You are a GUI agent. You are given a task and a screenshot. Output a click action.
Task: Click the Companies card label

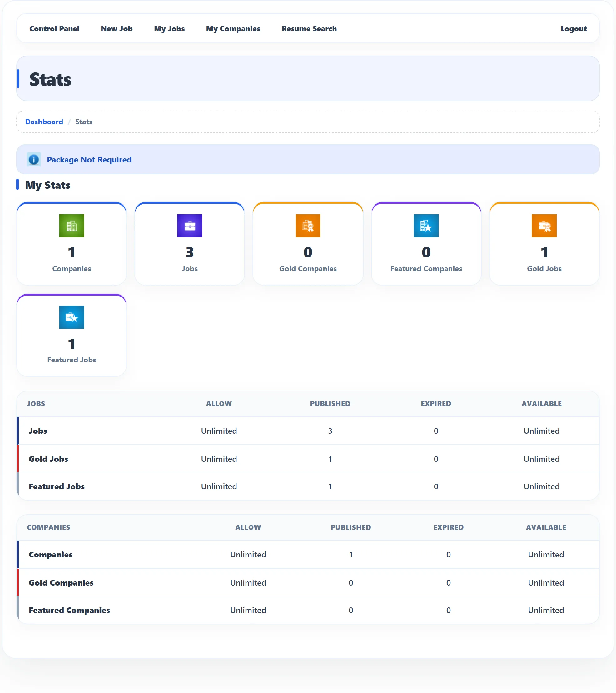pyautogui.click(x=72, y=268)
